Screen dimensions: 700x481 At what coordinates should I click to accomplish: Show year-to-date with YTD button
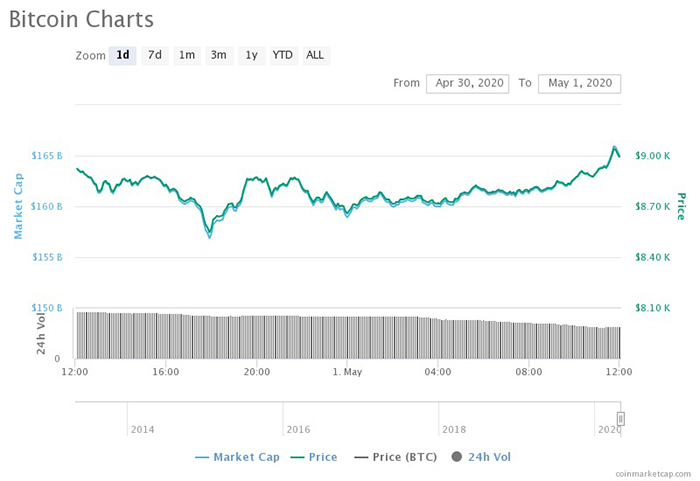pos(283,55)
